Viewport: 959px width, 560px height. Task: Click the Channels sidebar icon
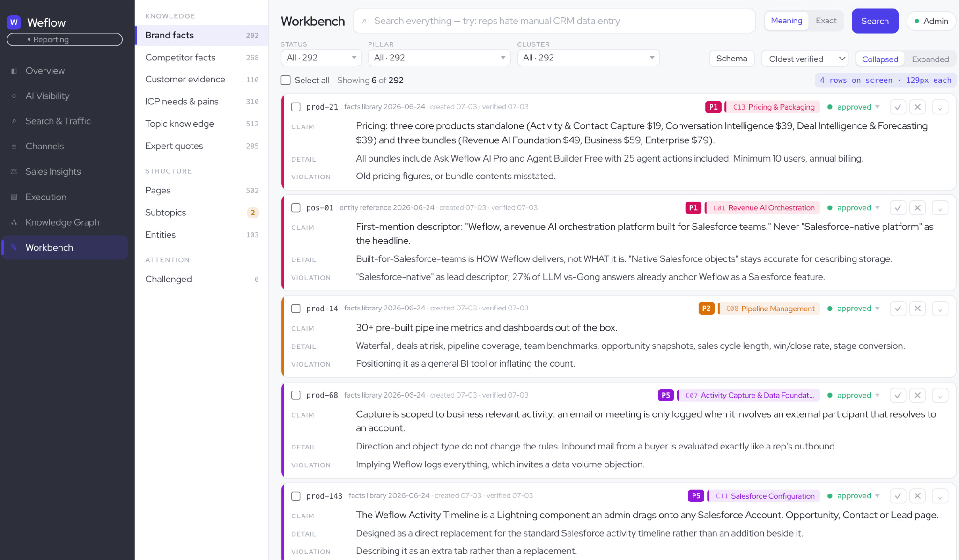pos(14,147)
